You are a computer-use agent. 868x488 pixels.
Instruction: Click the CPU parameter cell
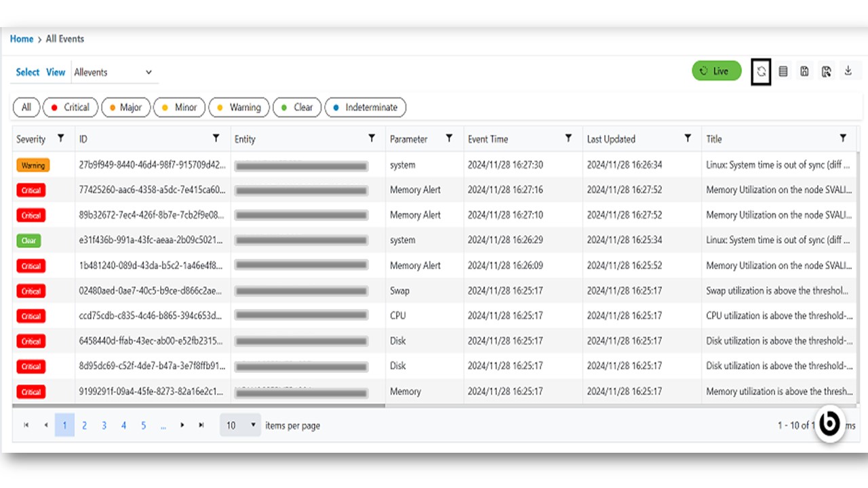(x=425, y=316)
